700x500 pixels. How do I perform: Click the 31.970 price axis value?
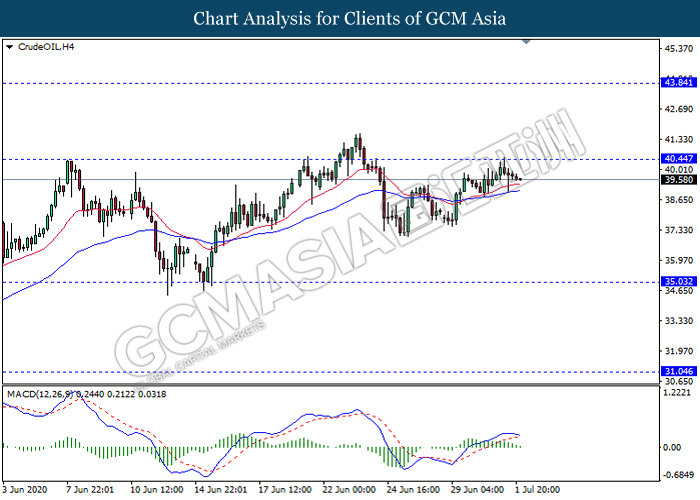pos(679,351)
